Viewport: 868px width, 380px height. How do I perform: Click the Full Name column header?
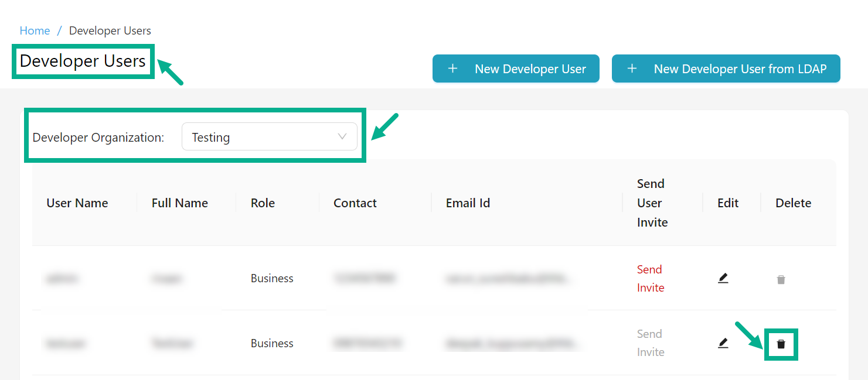[x=179, y=203]
